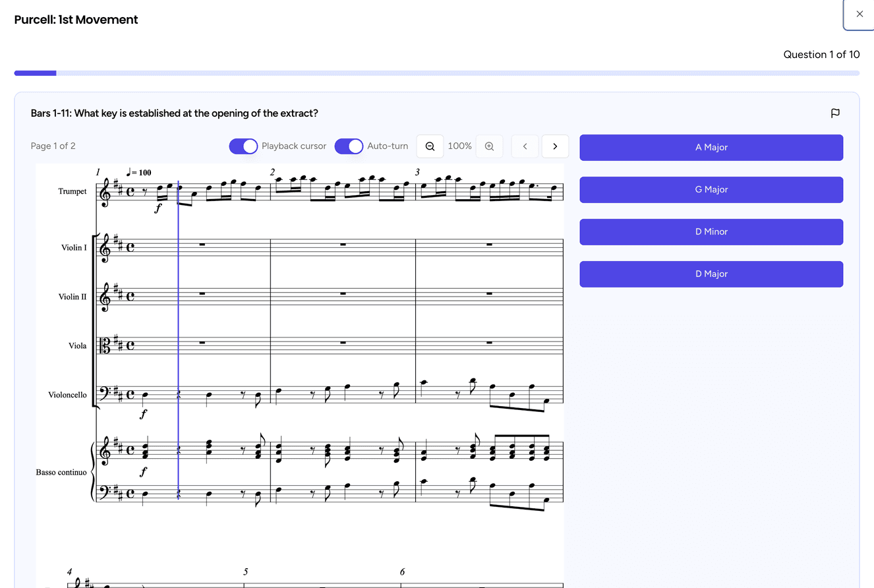Click the Basso continuo staff label
Screen dimensions: 874x588
click(x=61, y=473)
